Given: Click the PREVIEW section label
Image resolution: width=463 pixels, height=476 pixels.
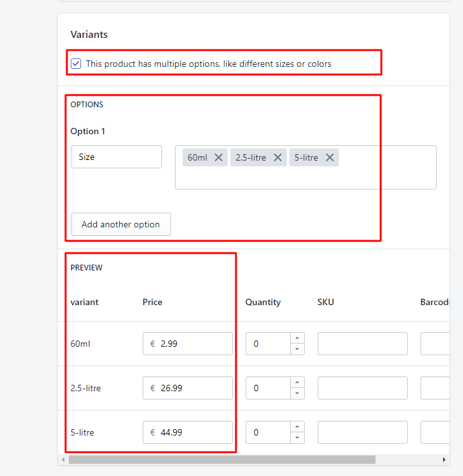Looking at the screenshot, I should pos(87,268).
